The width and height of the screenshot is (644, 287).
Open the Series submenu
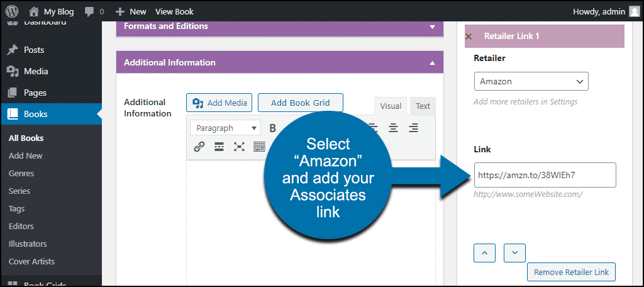coord(19,191)
